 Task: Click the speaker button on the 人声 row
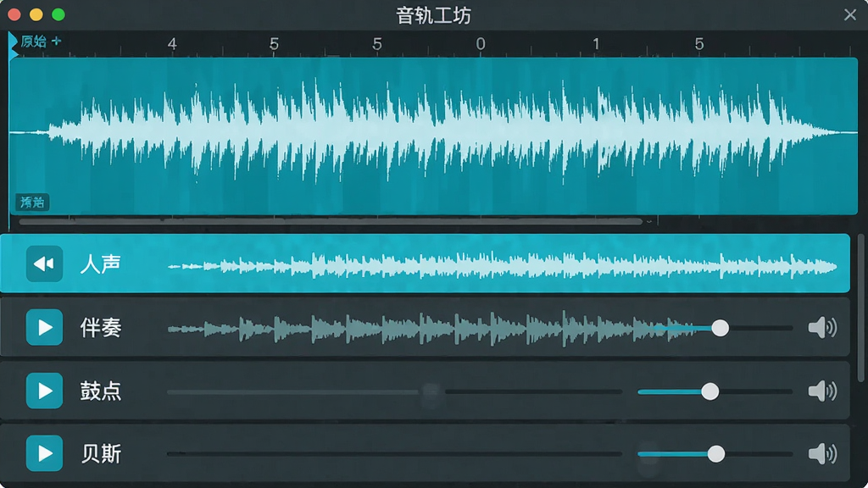[44, 264]
